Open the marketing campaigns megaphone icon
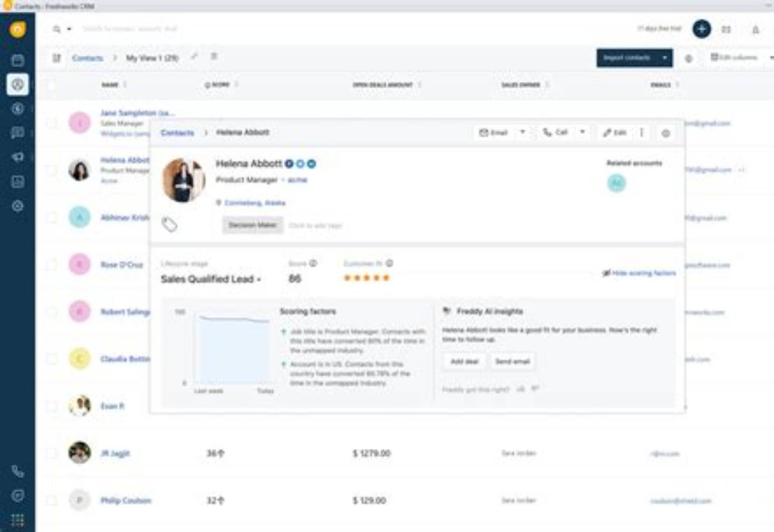Image resolution: width=774 pixels, height=532 pixels. click(x=17, y=157)
